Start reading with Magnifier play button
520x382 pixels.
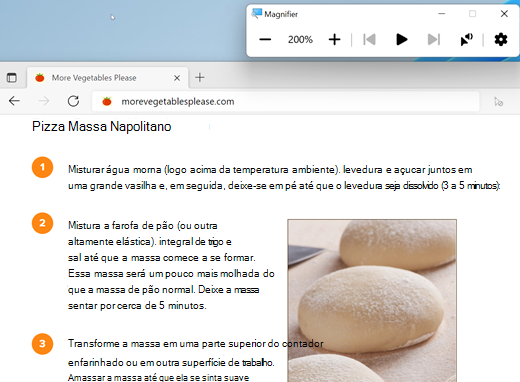(x=402, y=40)
